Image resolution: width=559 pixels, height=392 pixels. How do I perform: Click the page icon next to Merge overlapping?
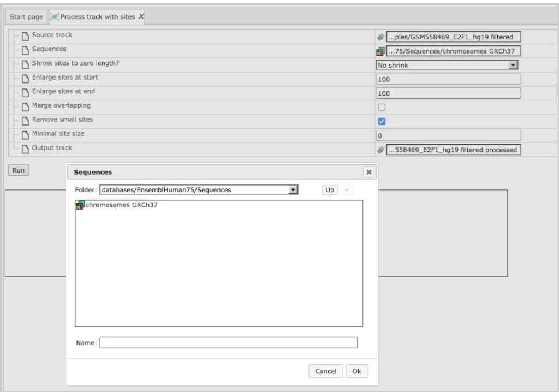(x=25, y=106)
